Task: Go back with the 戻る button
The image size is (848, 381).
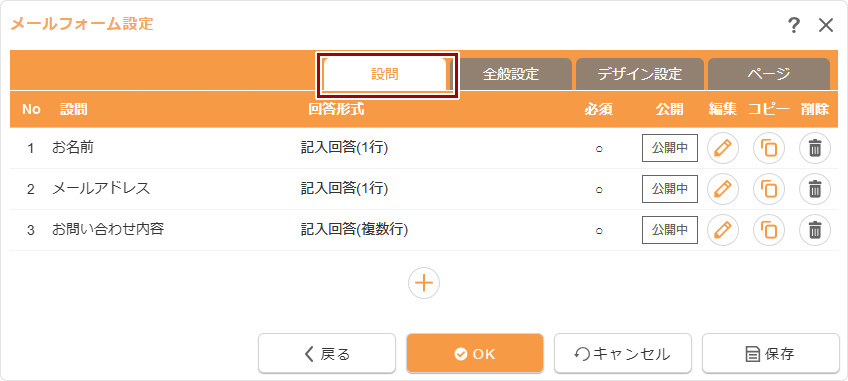Action: point(327,354)
